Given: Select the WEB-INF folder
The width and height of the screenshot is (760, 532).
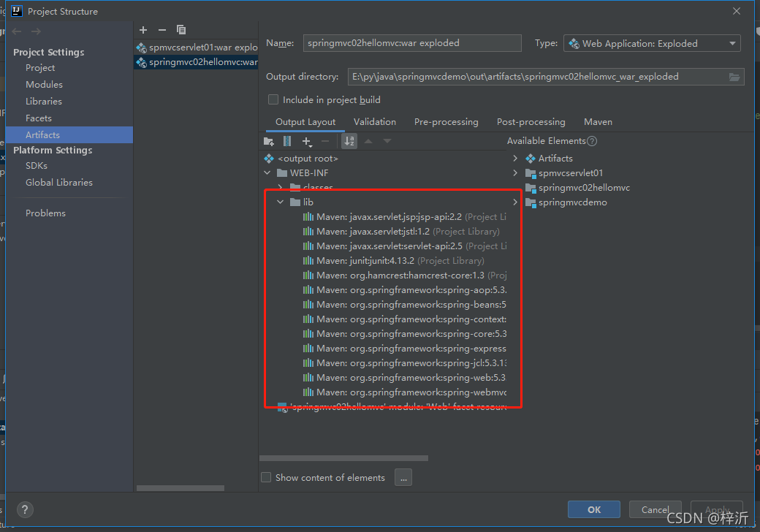Looking at the screenshot, I should tap(308, 173).
